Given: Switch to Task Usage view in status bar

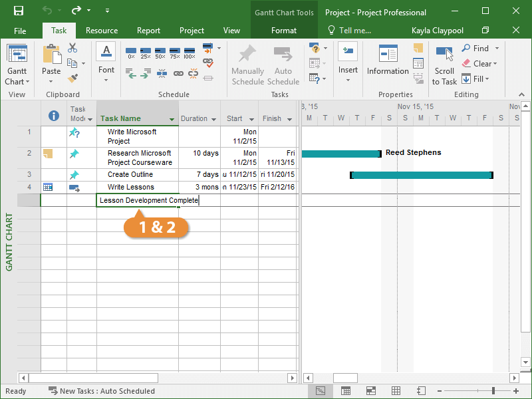Looking at the screenshot, I should (x=346, y=391).
